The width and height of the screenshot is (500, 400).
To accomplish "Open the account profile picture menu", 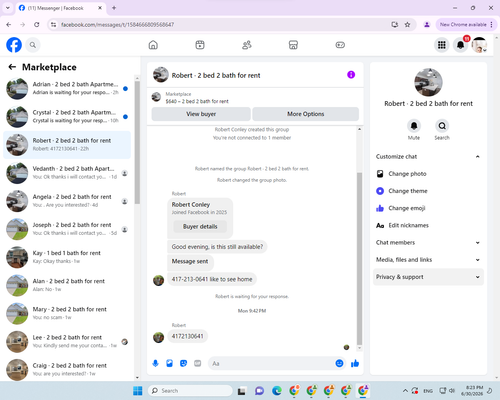I will [479, 45].
